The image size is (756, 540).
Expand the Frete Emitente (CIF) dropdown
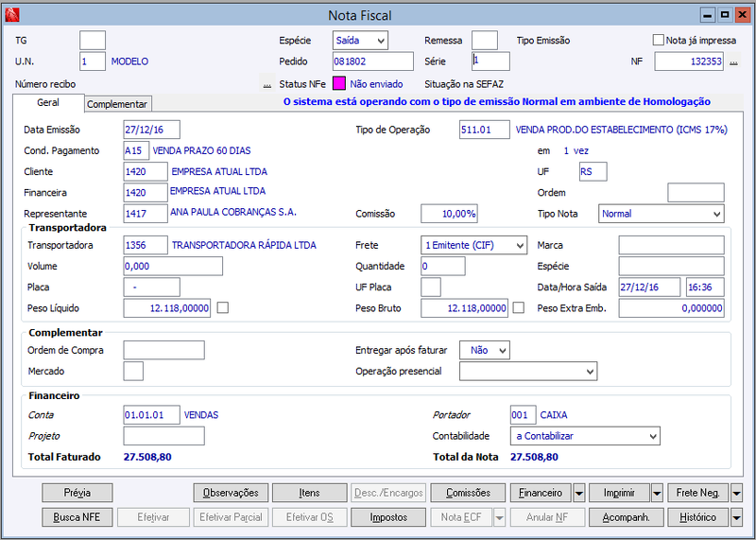pos(474,245)
